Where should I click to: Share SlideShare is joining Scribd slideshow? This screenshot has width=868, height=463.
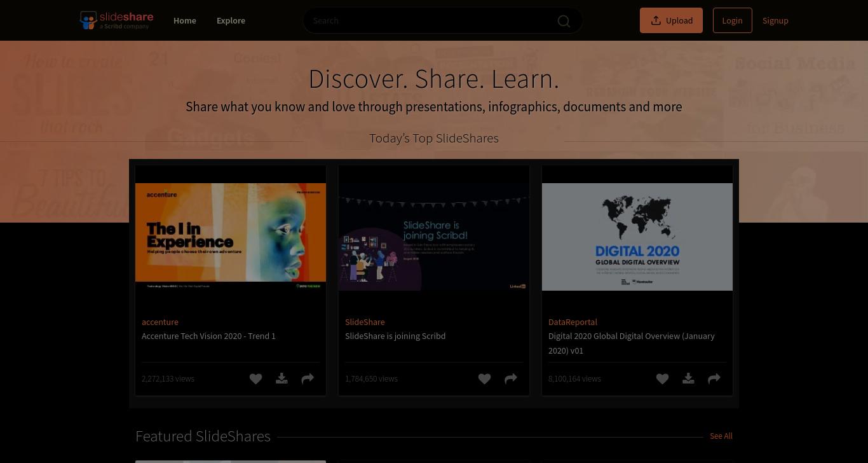coord(511,378)
